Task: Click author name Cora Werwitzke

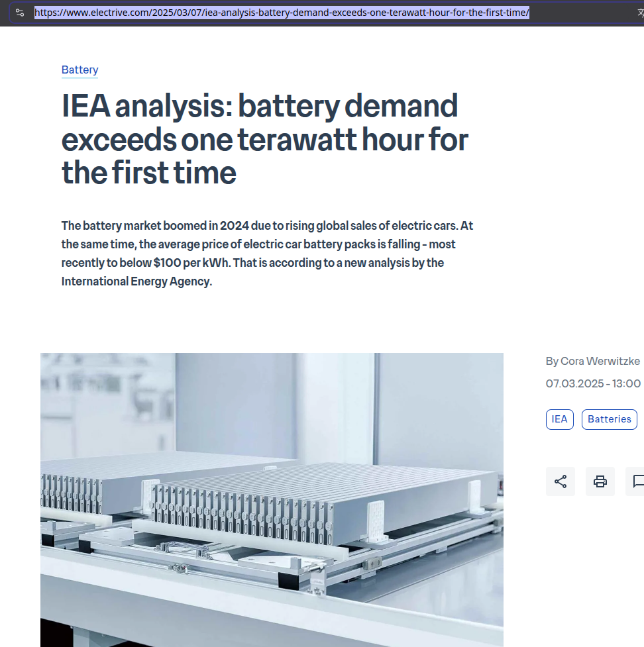Action: (600, 361)
